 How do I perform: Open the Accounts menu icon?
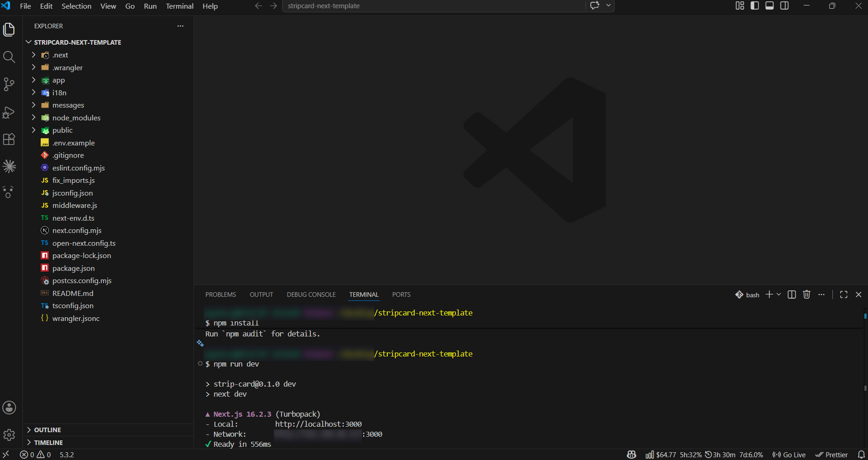pyautogui.click(x=9, y=408)
